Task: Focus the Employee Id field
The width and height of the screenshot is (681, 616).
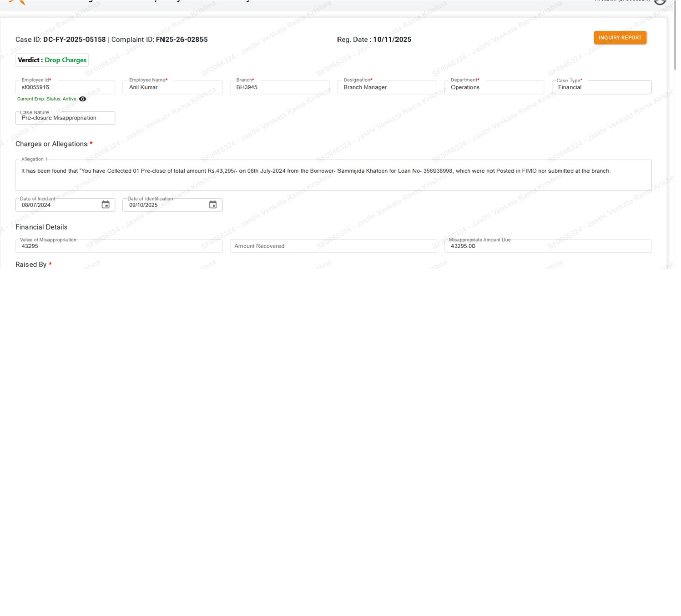Action: pos(65,87)
